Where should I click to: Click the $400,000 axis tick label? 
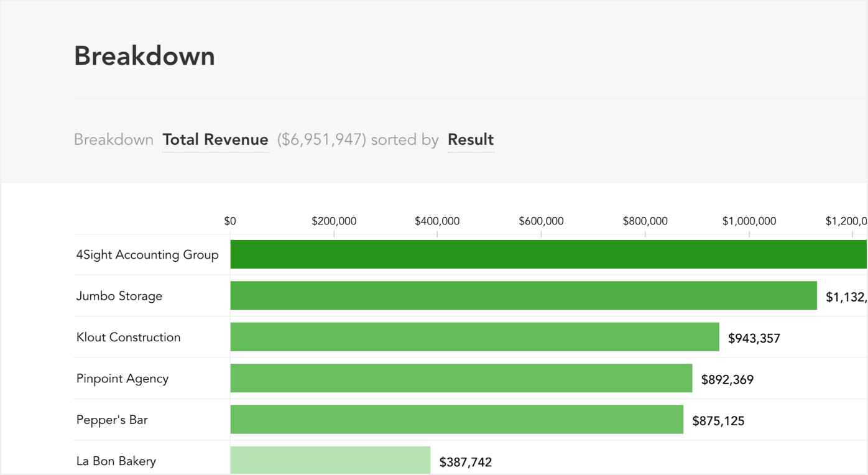[437, 221]
